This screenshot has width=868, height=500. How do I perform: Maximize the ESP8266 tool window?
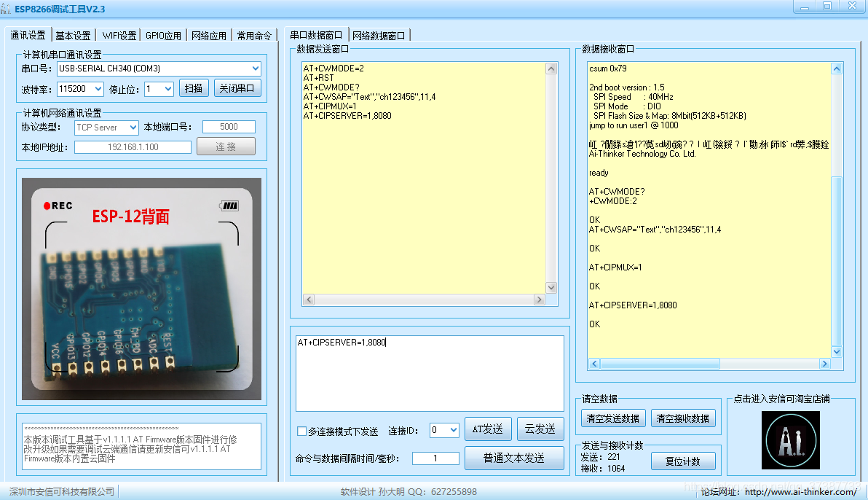point(827,7)
